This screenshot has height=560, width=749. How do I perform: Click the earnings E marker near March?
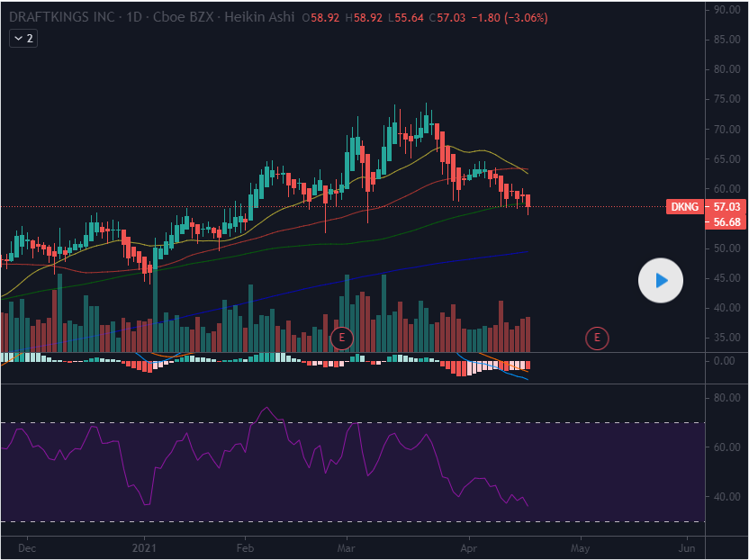coord(341,339)
